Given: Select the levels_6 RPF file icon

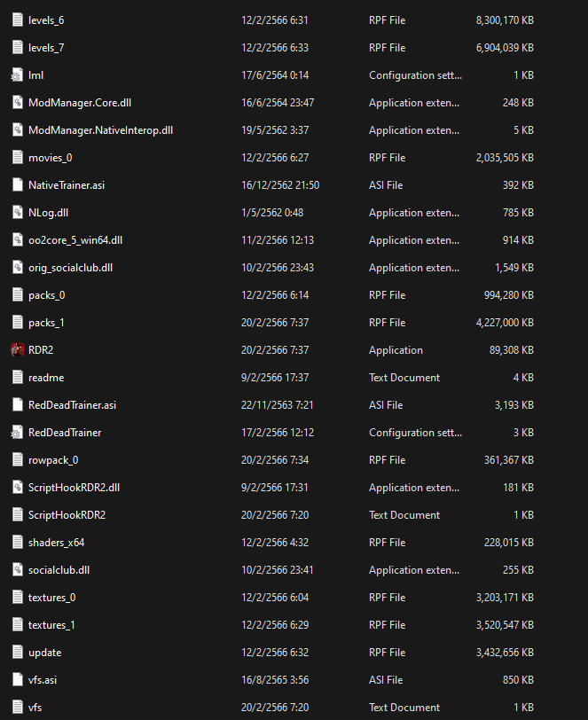Looking at the screenshot, I should coord(16,20).
